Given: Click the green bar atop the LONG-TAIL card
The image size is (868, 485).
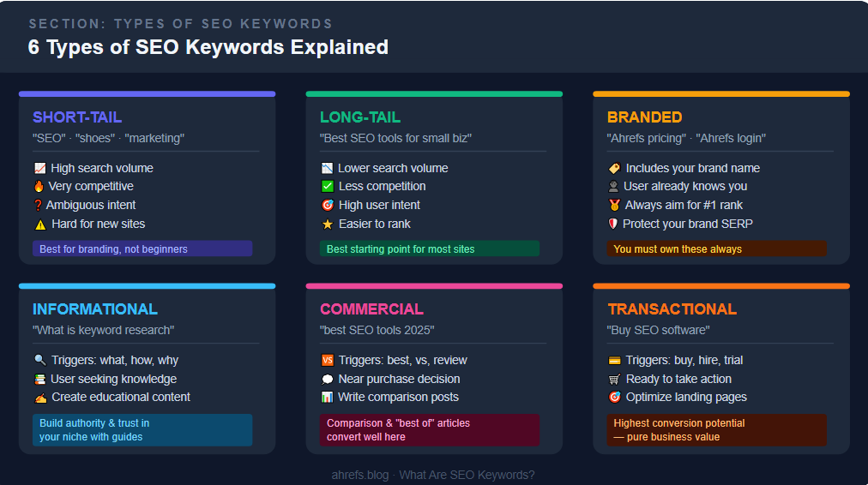Looking at the screenshot, I should (x=434, y=94).
